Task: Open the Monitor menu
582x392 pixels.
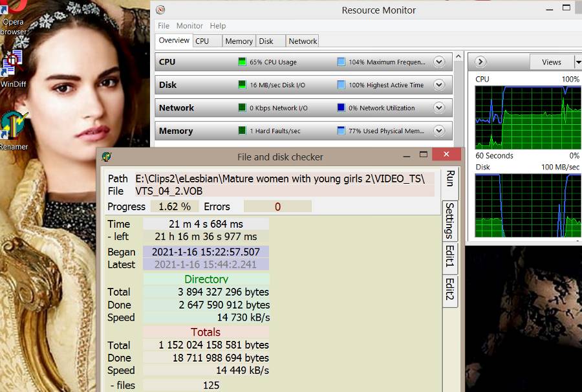Action: pyautogui.click(x=189, y=26)
